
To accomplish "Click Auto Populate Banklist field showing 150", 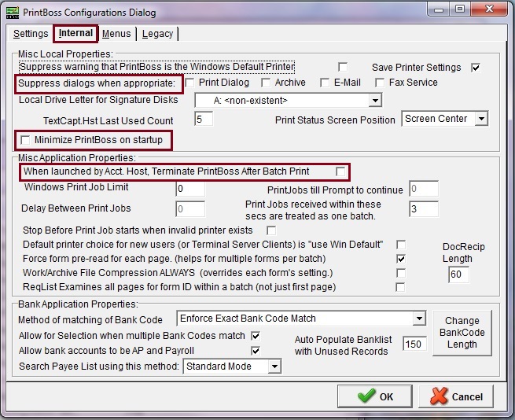I will (x=414, y=344).
